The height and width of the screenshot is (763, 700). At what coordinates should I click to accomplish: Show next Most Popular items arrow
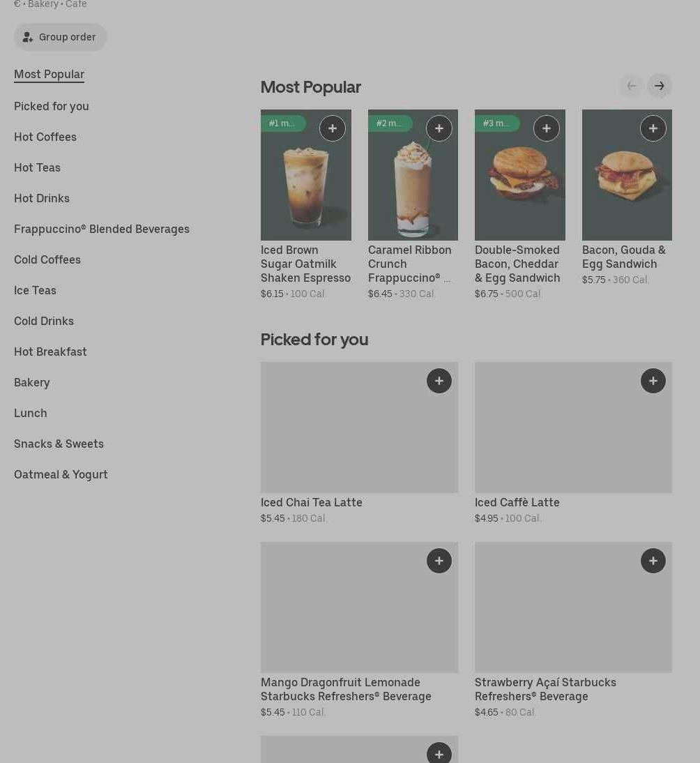(x=660, y=86)
